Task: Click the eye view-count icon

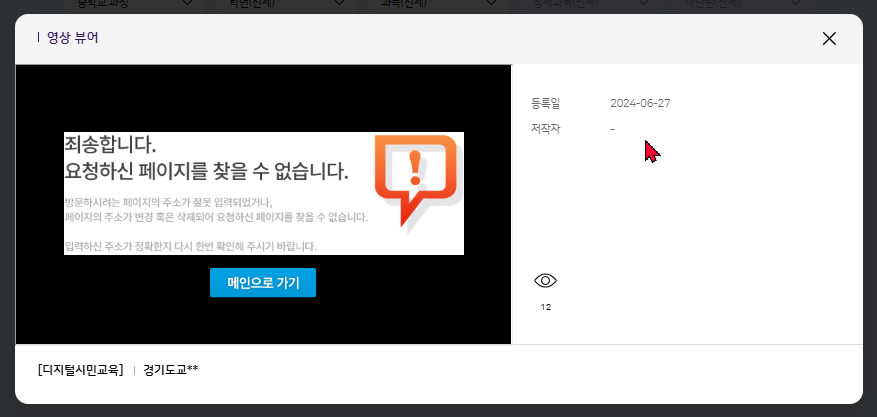Action: tap(545, 281)
